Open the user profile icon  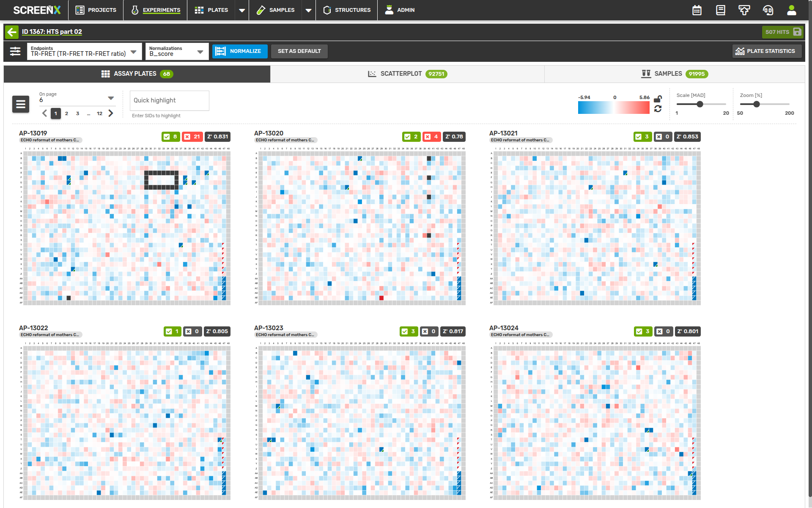click(792, 10)
